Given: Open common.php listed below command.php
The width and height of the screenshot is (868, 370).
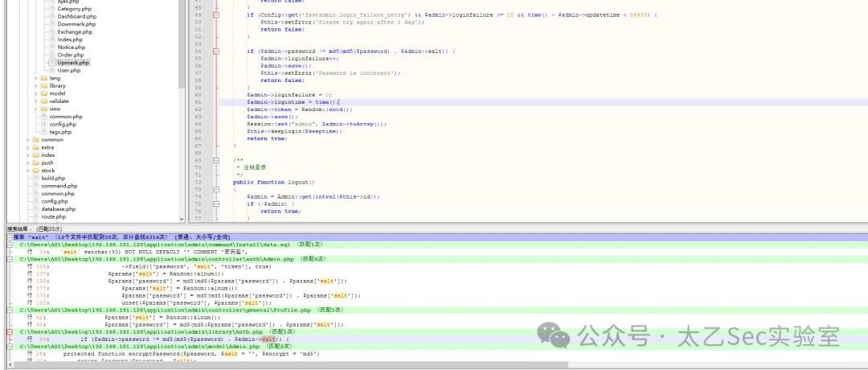Looking at the screenshot, I should (x=58, y=194).
